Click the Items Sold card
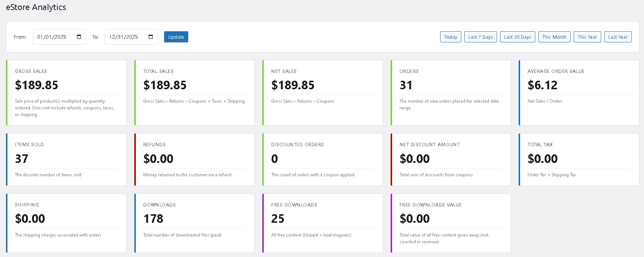This screenshot has width=644, height=257. (67, 160)
